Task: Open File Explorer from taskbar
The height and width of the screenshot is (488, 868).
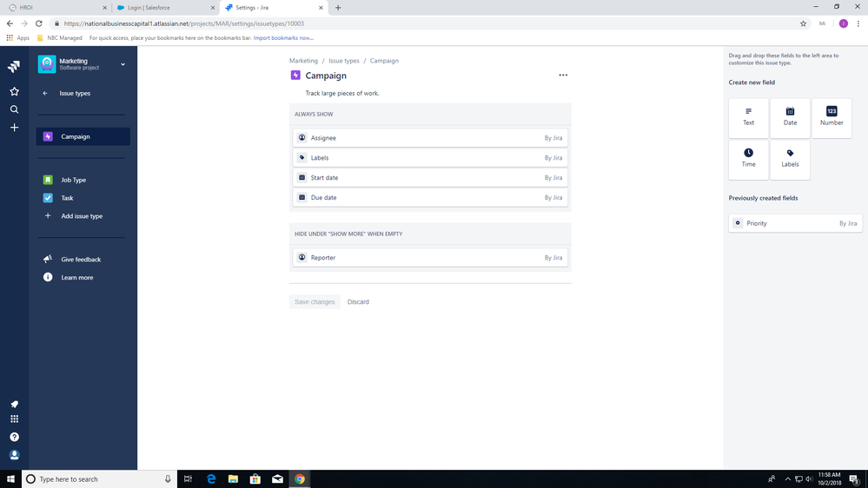Action: [x=233, y=479]
